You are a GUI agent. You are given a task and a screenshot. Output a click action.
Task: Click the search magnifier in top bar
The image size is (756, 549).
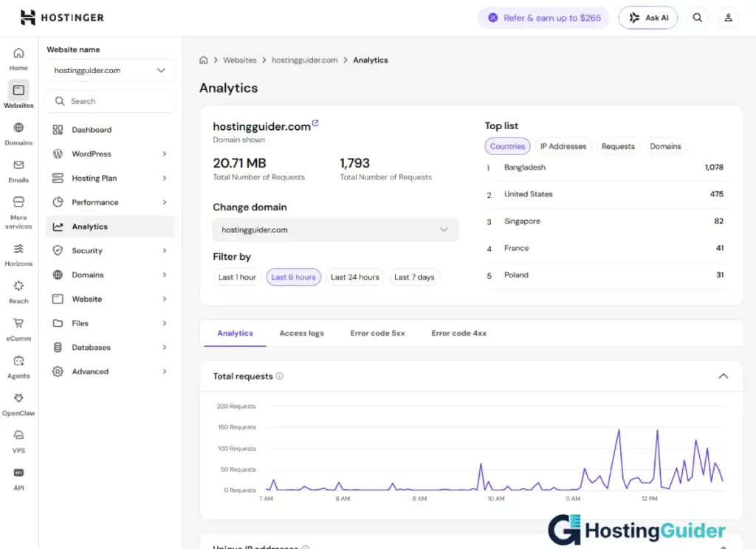[x=697, y=18]
